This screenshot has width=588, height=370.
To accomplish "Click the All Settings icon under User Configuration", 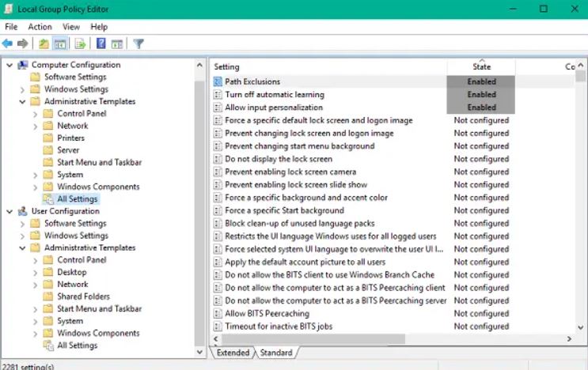I will click(x=48, y=345).
